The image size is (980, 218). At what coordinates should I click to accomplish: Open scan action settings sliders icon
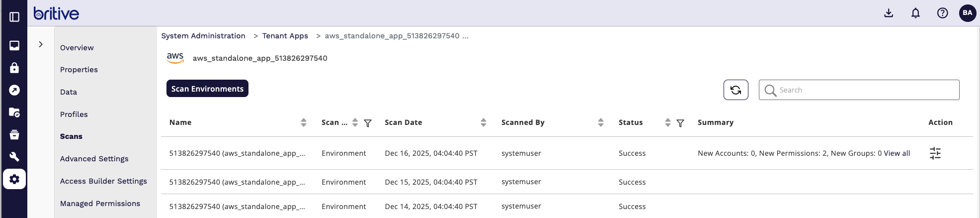click(x=935, y=153)
